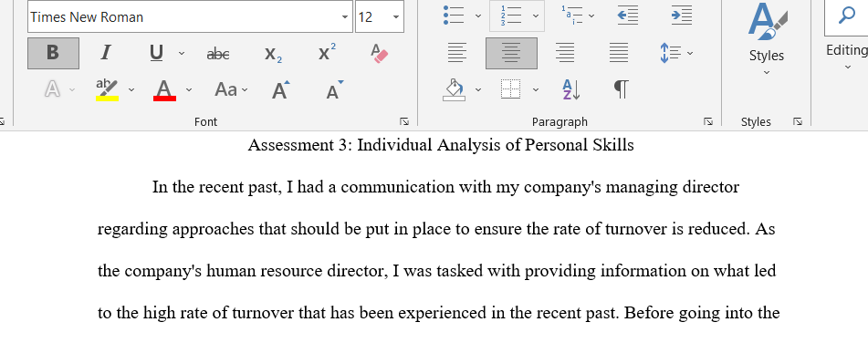Increase paragraph indent
The image size is (868, 343).
[682, 16]
